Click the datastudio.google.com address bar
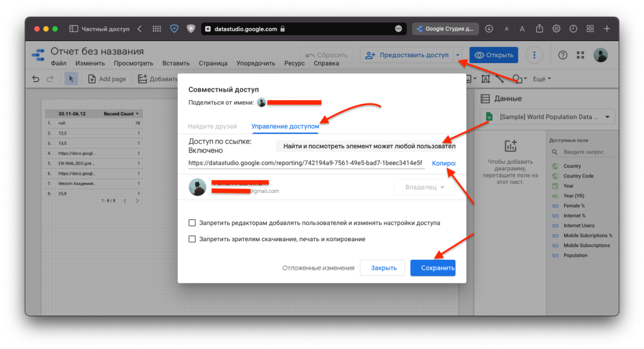This screenshot has width=644, height=349. pos(304,29)
